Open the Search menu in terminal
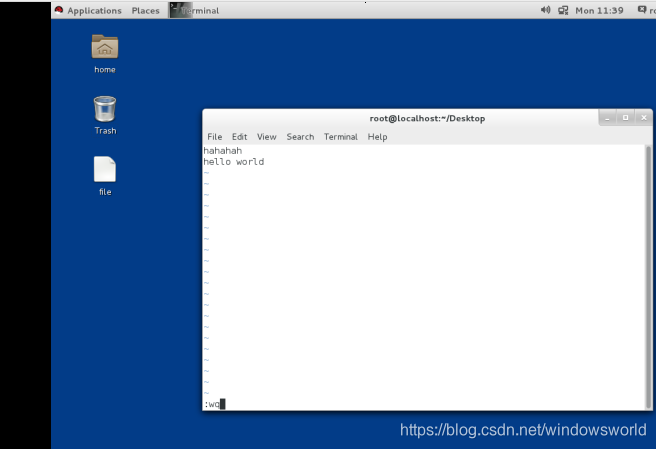The width and height of the screenshot is (656, 449). coord(300,137)
